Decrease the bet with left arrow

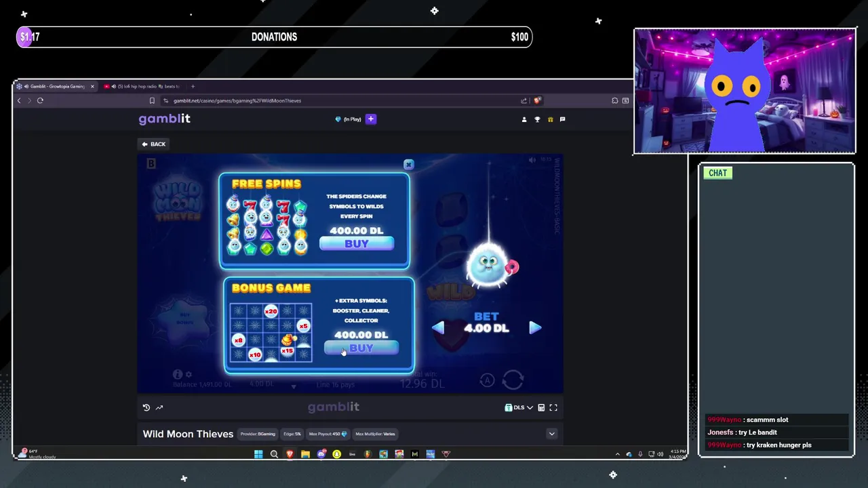[438, 328]
